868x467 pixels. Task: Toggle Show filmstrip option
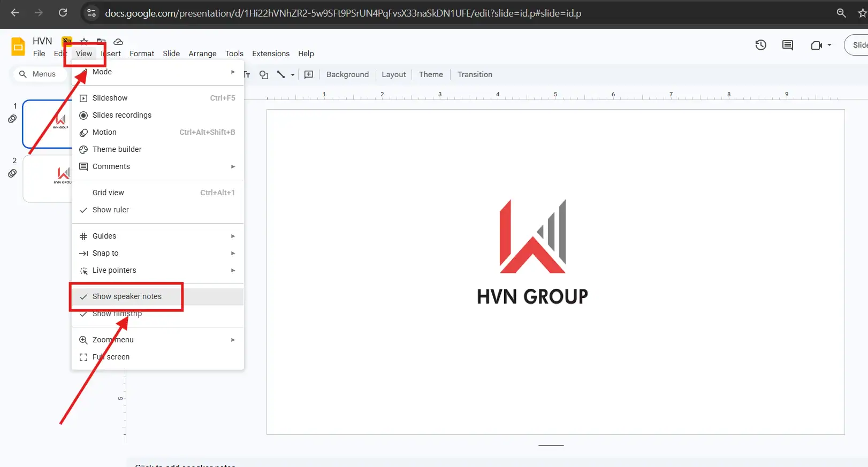(x=157, y=313)
